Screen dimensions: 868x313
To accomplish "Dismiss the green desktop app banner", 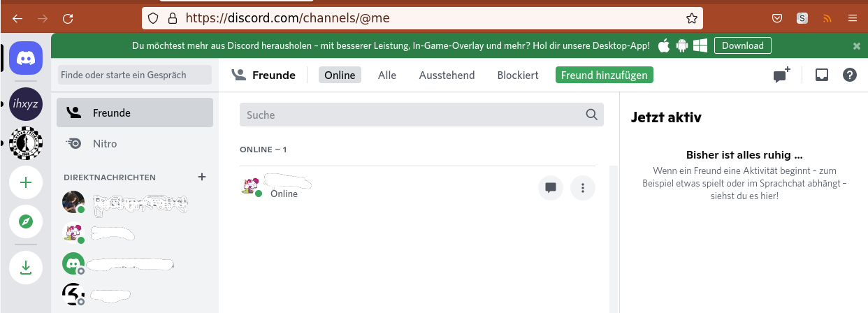I will tap(857, 46).
